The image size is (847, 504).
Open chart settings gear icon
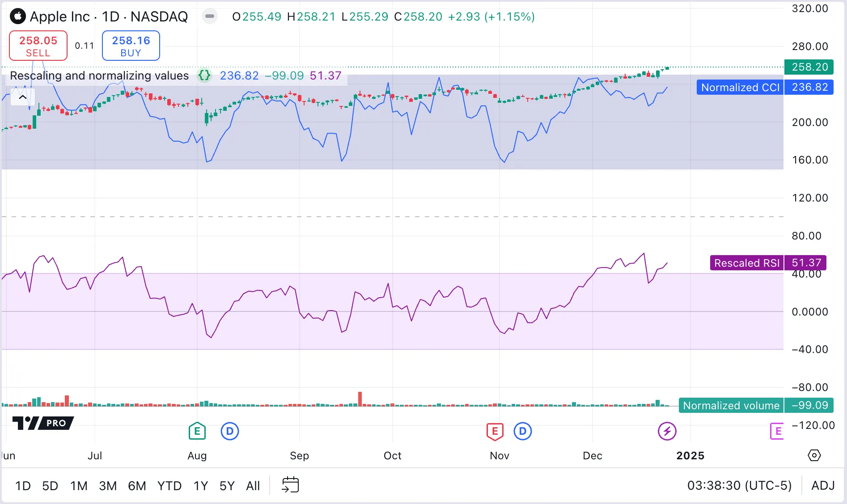(x=814, y=455)
